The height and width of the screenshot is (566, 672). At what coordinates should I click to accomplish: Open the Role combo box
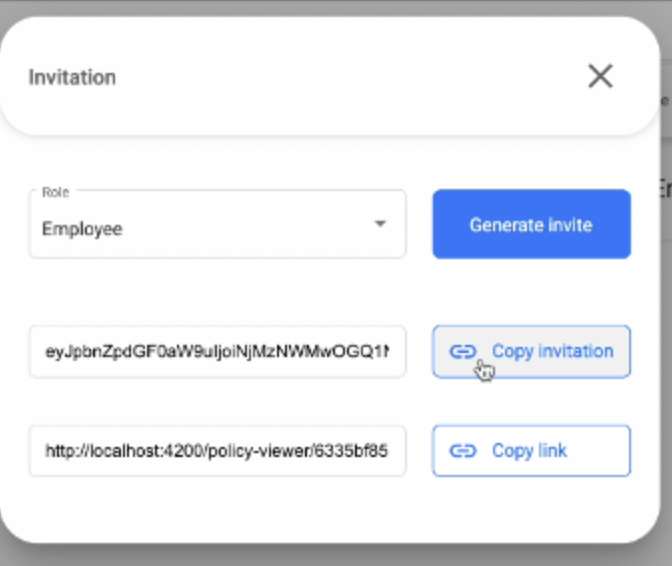[217, 225]
